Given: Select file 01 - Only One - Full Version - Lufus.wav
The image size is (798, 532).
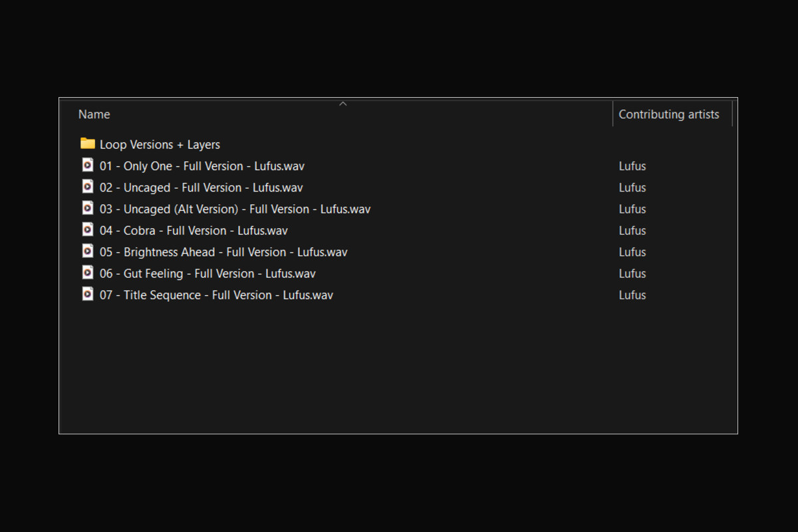Looking at the screenshot, I should pos(201,166).
